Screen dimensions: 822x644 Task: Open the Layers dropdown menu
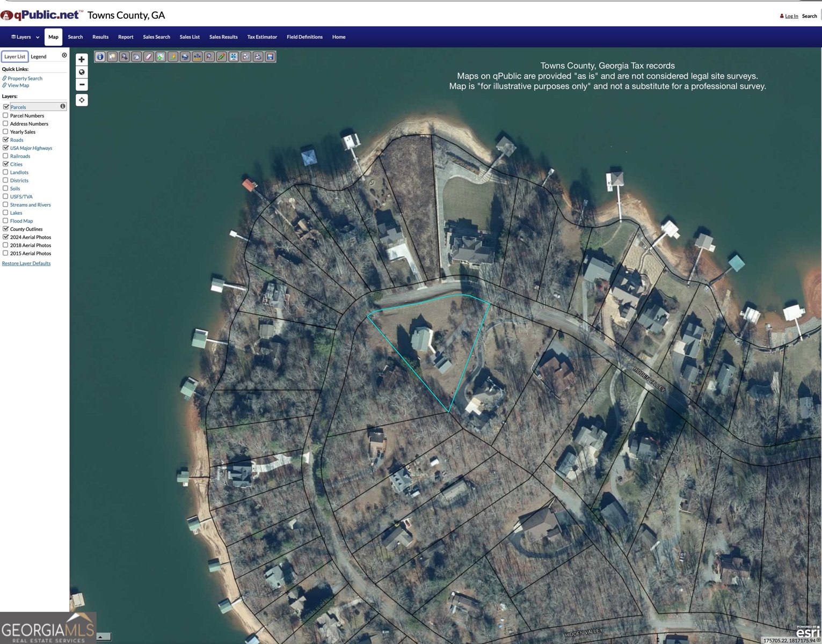25,37
